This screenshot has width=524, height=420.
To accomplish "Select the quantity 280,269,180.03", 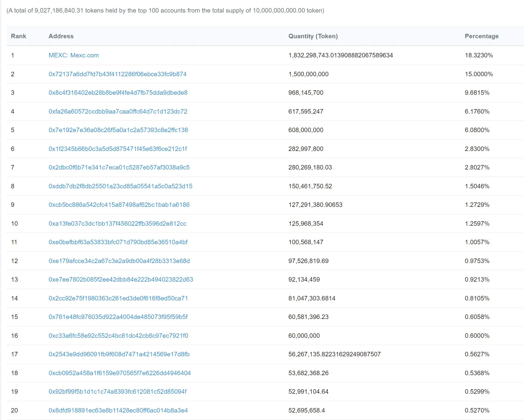I will pos(310,167).
